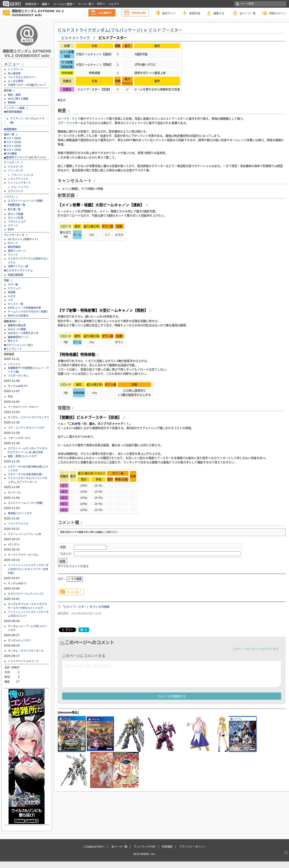Expand ▼コスト1500 list
Screen dimensions: 289x868
click(12, 150)
